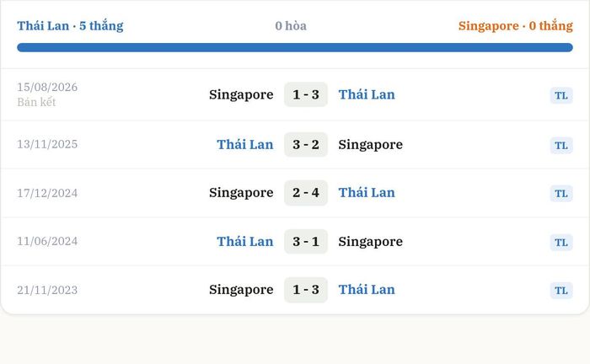Click the 0 hòa draws label
590x364 pixels.
pos(291,26)
